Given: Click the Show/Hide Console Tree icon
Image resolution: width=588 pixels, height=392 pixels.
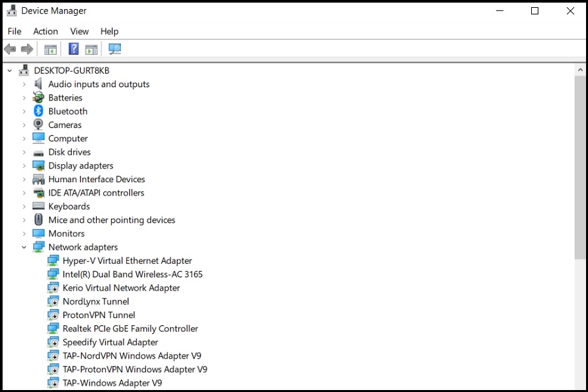Looking at the screenshot, I should tap(50, 48).
